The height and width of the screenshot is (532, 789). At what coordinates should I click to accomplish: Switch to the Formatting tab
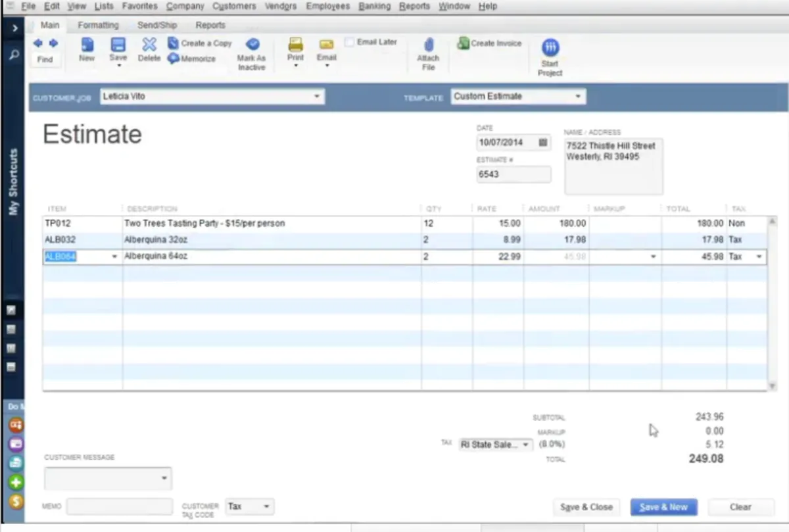[x=98, y=25]
